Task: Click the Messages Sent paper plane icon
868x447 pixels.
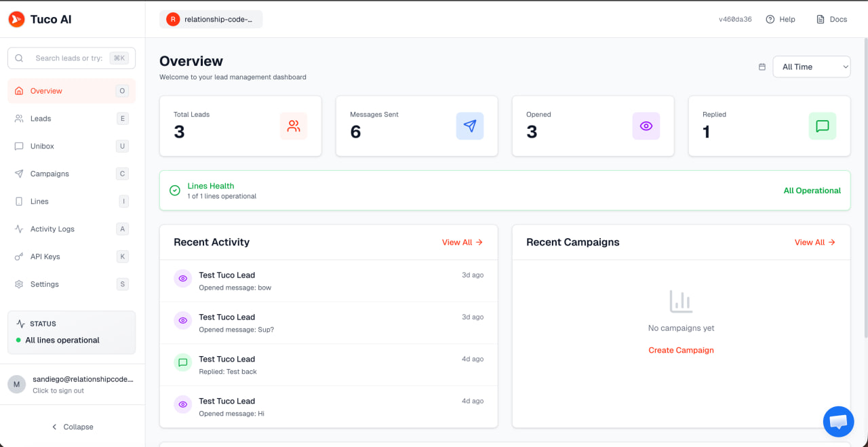Action: click(x=470, y=126)
